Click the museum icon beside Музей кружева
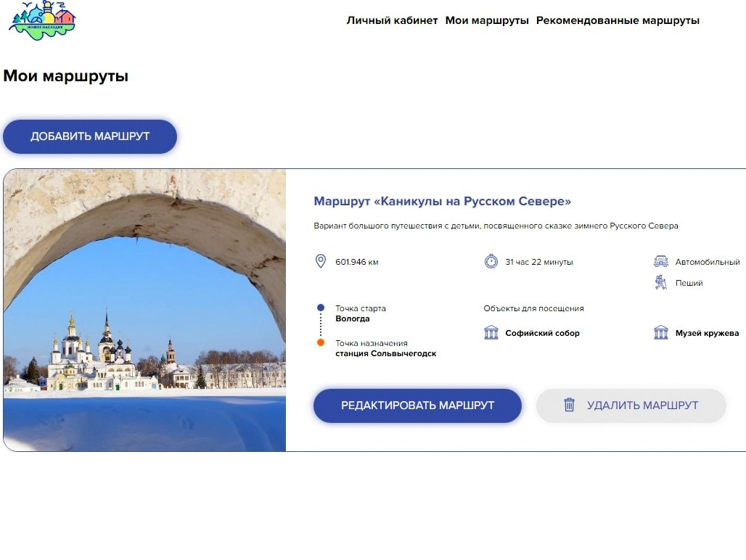This screenshot has height=560, width=746. [x=660, y=333]
